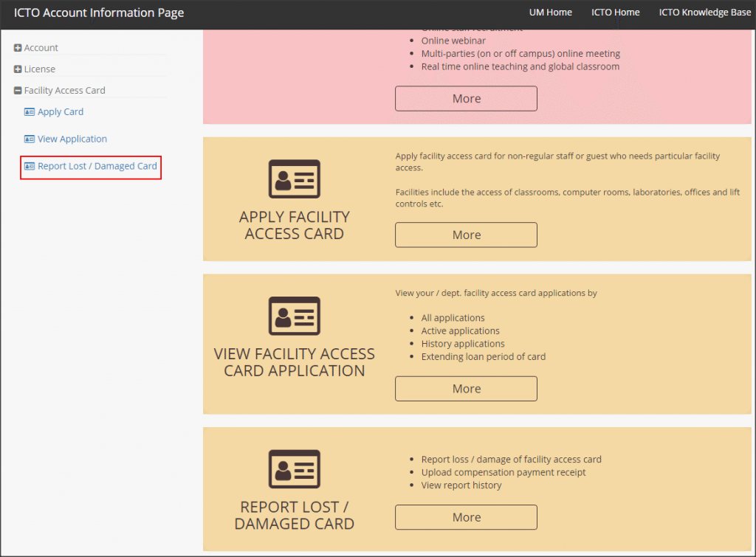Click the Apply Facility Access Card icon
756x557 pixels.
click(294, 178)
